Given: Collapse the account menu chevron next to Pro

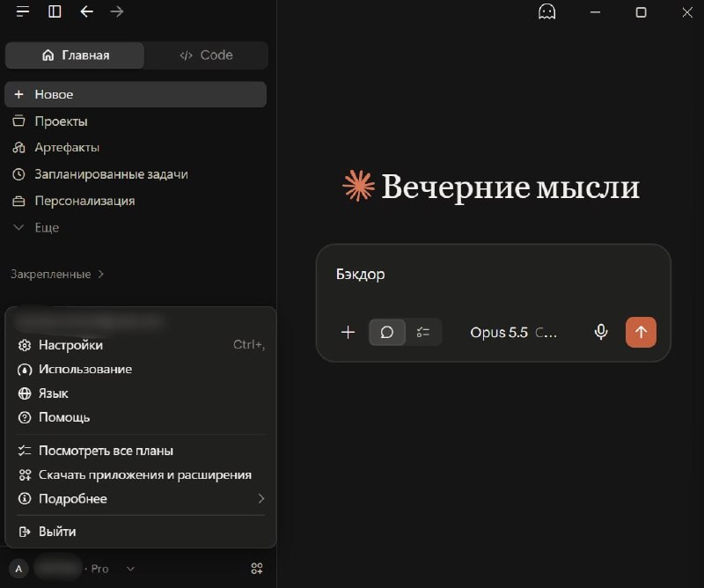Looking at the screenshot, I should pyautogui.click(x=130, y=569).
